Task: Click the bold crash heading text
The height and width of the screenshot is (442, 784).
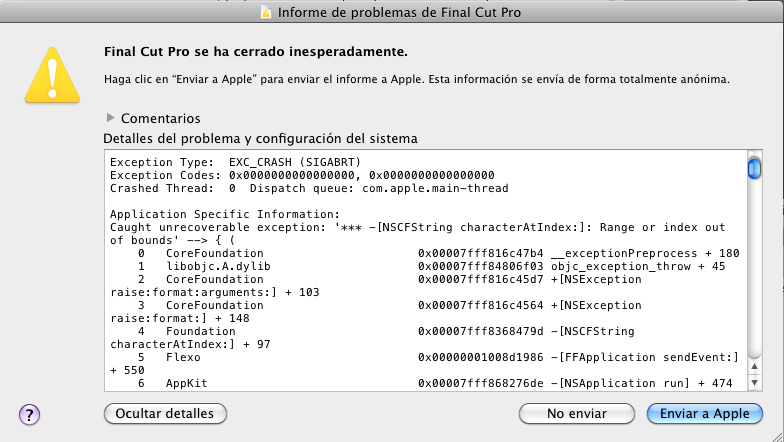Action: [255, 50]
